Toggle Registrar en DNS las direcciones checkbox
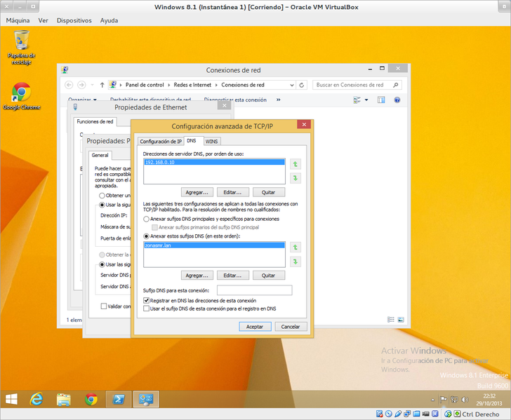This screenshot has height=420, width=511. pyautogui.click(x=146, y=301)
